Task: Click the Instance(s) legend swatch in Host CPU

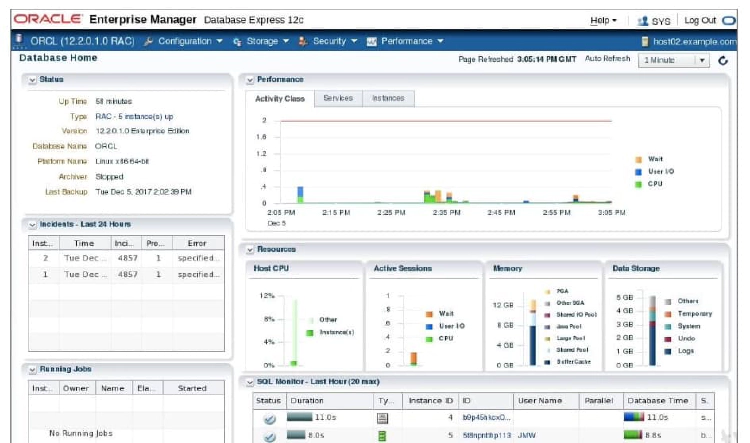Action: tap(309, 332)
